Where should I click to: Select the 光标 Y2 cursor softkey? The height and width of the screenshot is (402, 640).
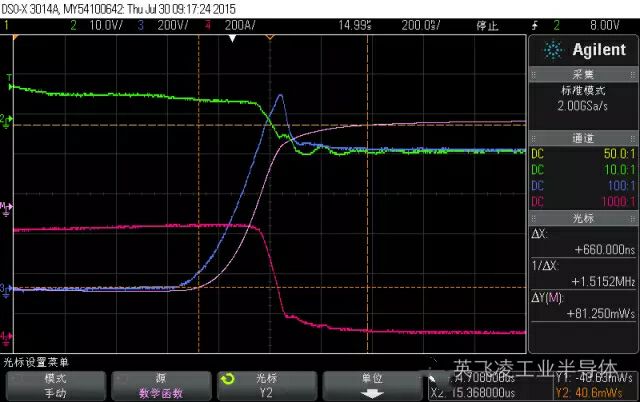tap(265, 385)
